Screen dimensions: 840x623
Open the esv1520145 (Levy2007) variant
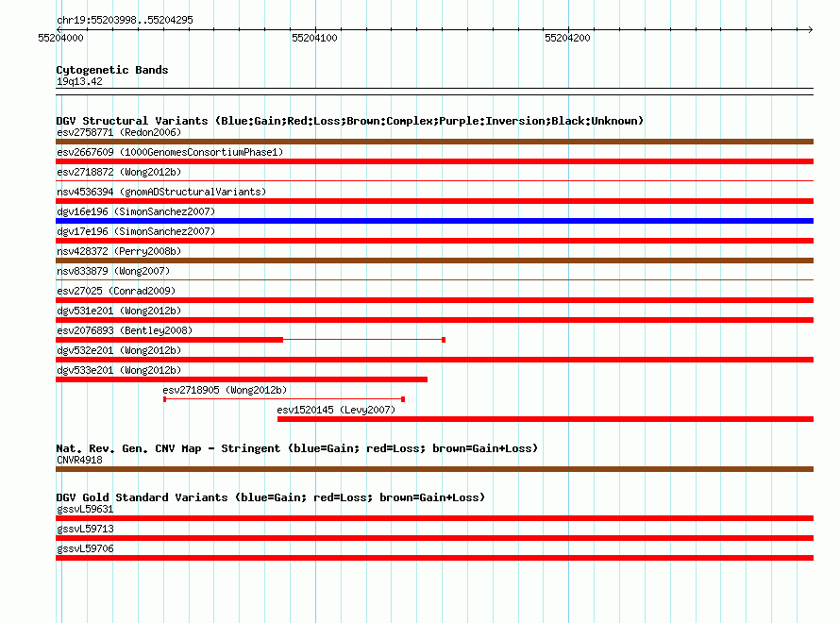pos(336,410)
